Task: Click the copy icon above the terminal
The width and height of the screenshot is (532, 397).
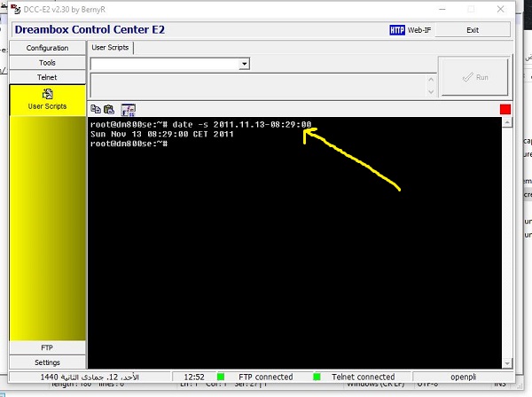Action: [96, 109]
